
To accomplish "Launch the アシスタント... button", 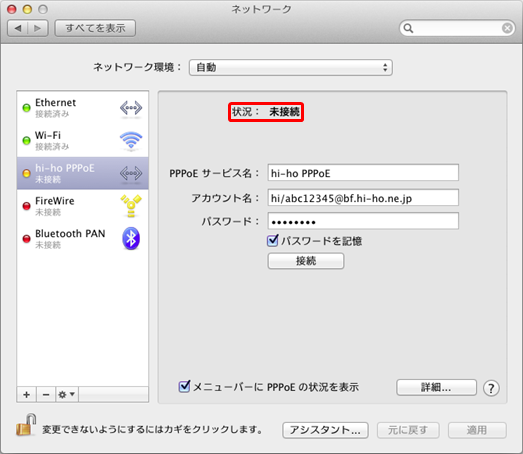I will [325, 430].
